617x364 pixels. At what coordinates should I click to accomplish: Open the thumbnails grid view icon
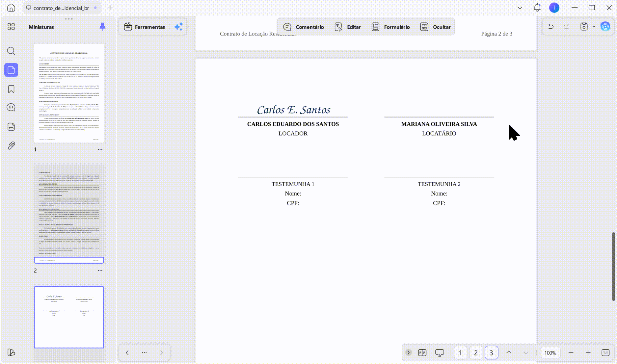tap(11, 27)
